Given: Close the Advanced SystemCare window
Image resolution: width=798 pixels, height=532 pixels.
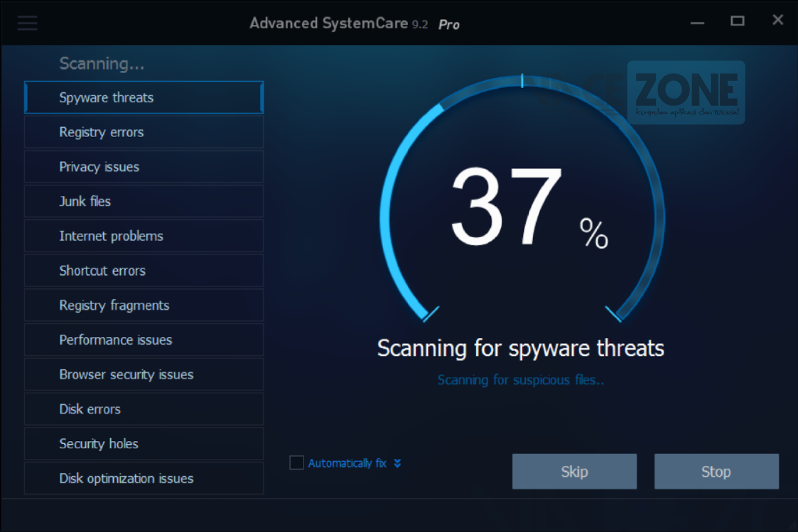Looking at the screenshot, I should click(778, 20).
